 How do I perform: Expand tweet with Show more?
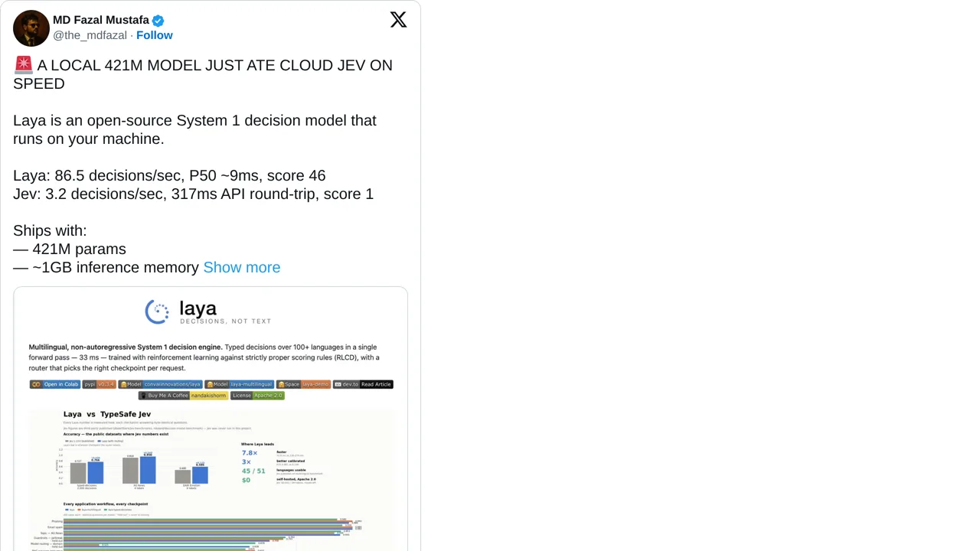click(x=242, y=267)
